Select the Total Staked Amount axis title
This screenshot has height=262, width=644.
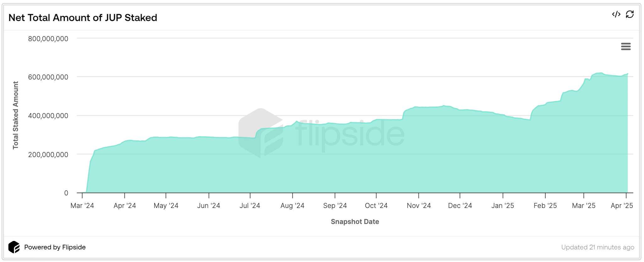[x=16, y=115]
